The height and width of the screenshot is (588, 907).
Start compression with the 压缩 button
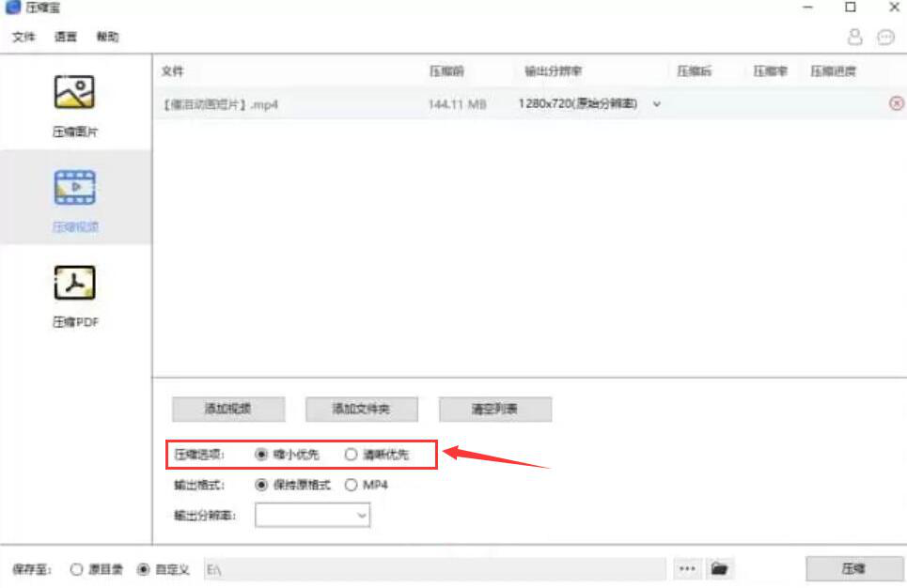[x=854, y=569]
